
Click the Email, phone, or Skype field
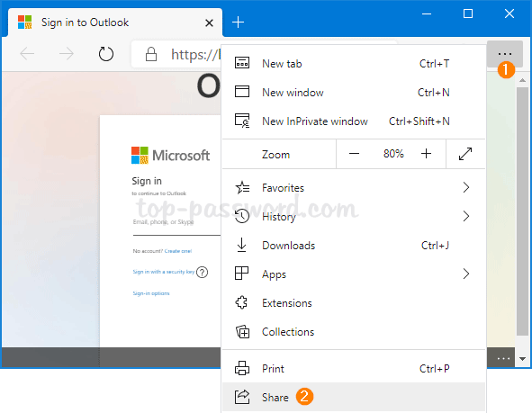176,224
